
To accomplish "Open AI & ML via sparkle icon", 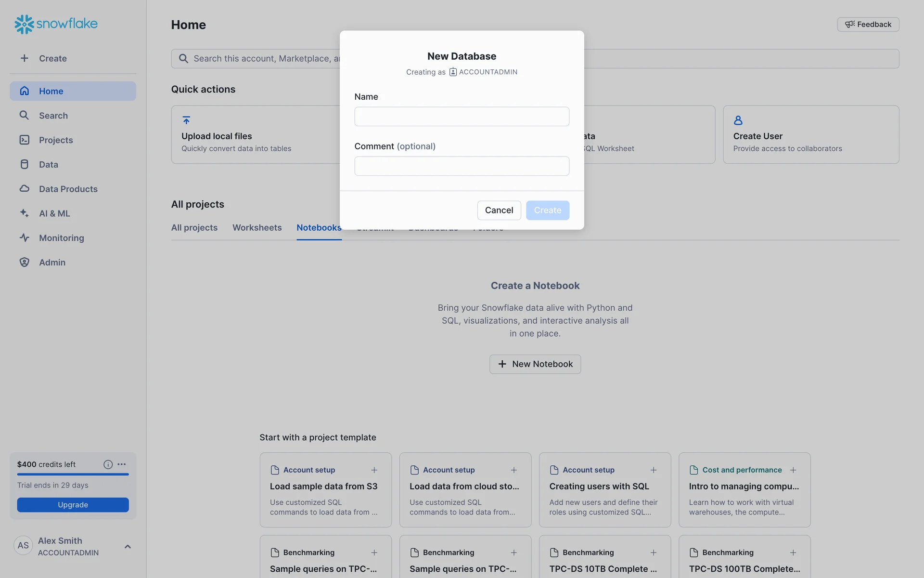I will (x=24, y=213).
